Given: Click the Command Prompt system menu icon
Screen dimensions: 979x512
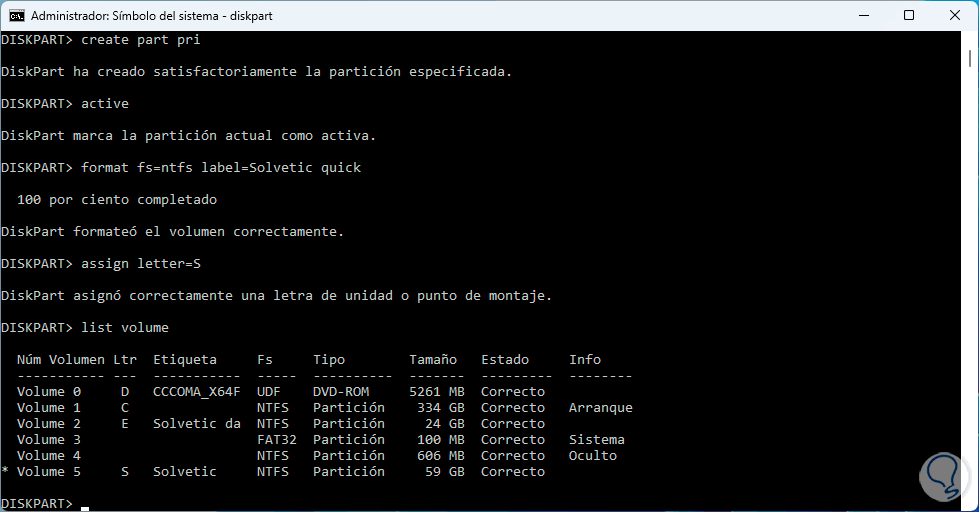Looking at the screenshot, I should pos(16,16).
